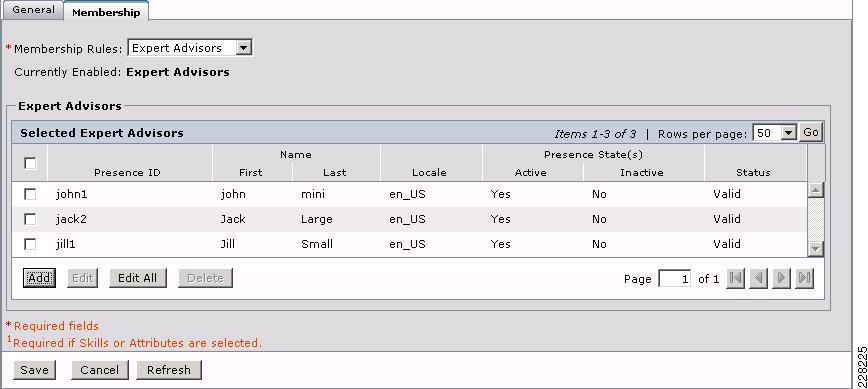Image resolution: width=868 pixels, height=389 pixels.
Task: Focus the Page number input field
Action: click(675, 279)
